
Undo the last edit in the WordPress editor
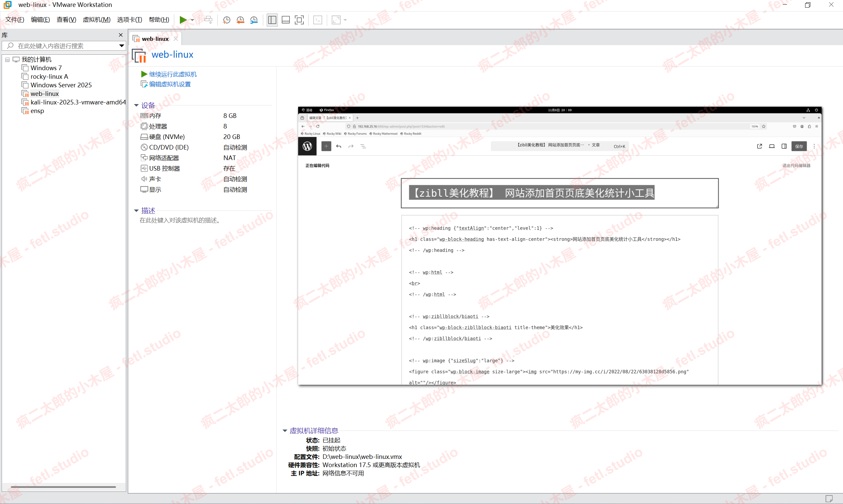[x=339, y=146]
